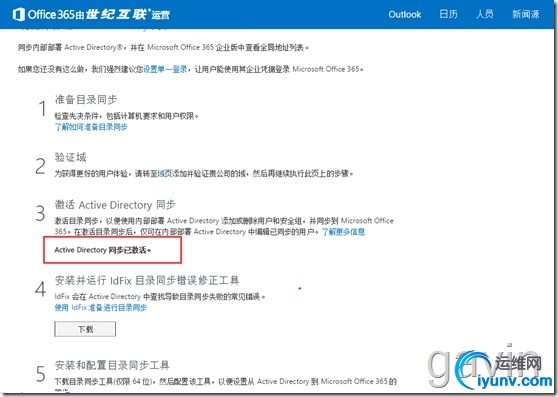The height and width of the screenshot is (397, 558).
Task: Open 新闻源 in the top navigation
Action: coord(526,14)
